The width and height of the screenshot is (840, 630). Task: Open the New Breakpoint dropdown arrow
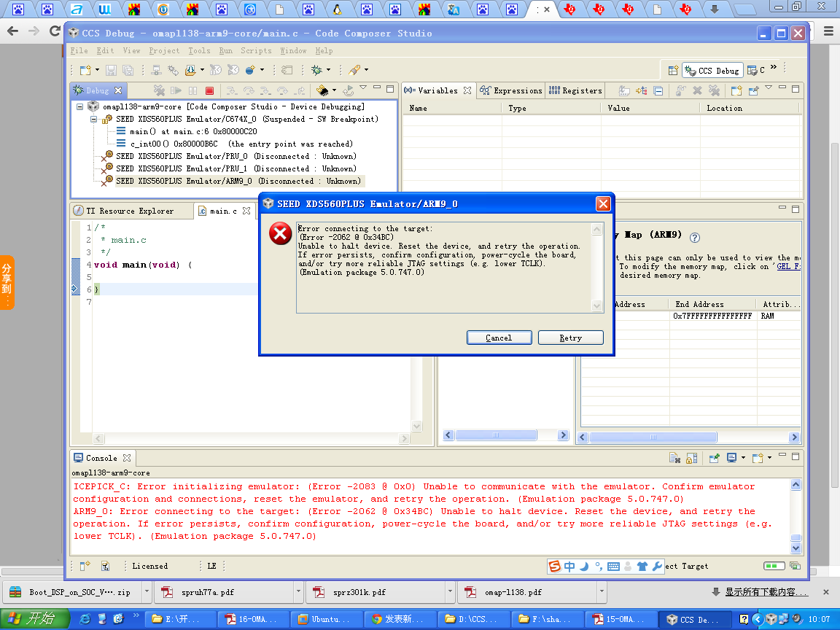[x=262, y=70]
